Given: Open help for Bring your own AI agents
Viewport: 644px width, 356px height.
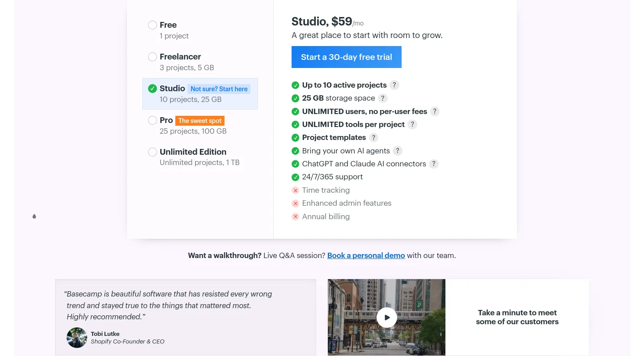Looking at the screenshot, I should 397,151.
